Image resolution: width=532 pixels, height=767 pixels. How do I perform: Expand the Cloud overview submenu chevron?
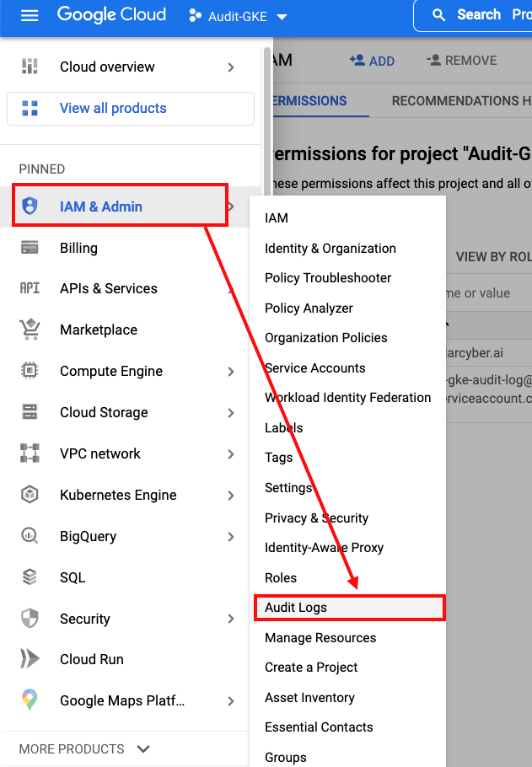(x=231, y=67)
